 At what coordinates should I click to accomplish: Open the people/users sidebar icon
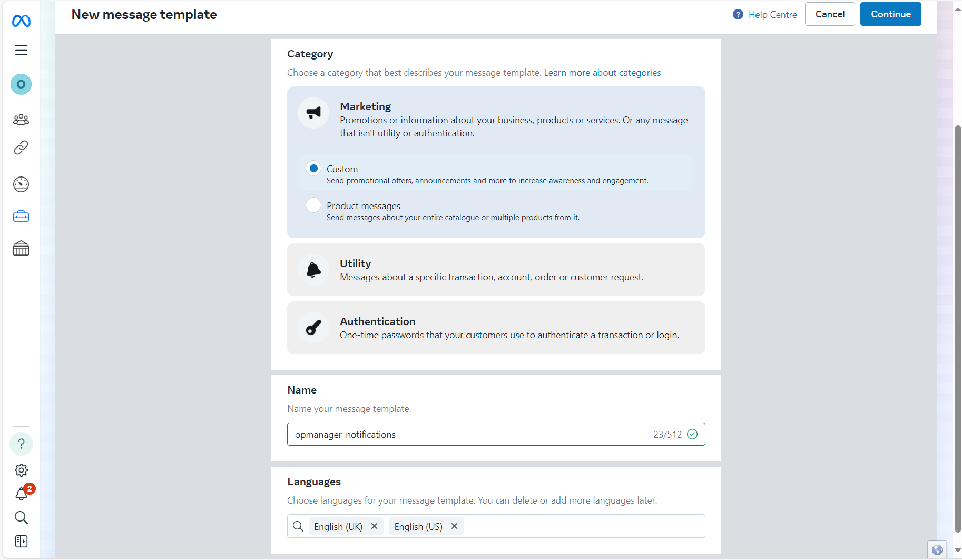click(21, 120)
